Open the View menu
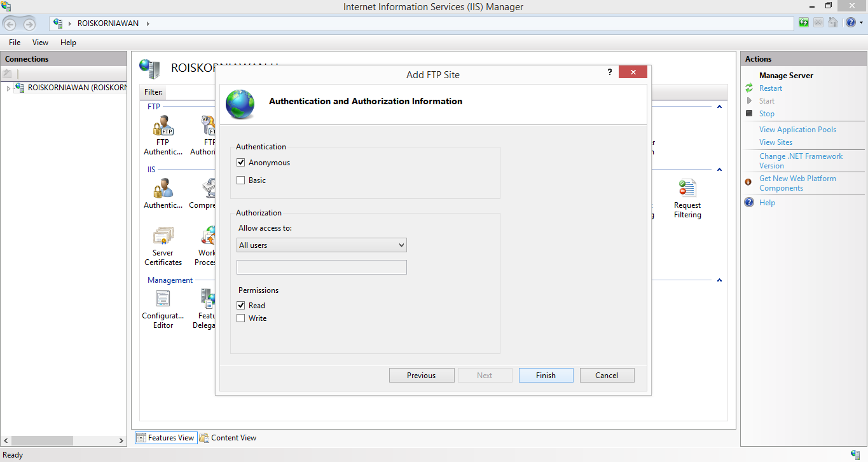This screenshot has width=868, height=462. pos(40,42)
